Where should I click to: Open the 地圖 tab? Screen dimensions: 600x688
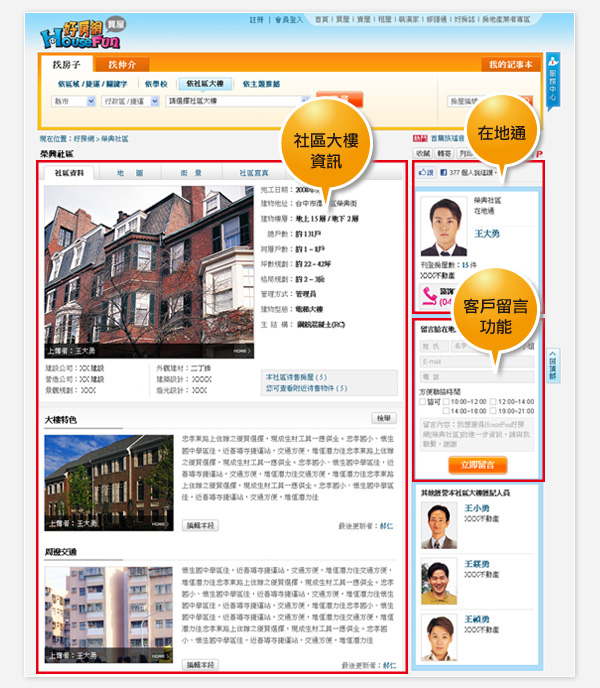130,173
